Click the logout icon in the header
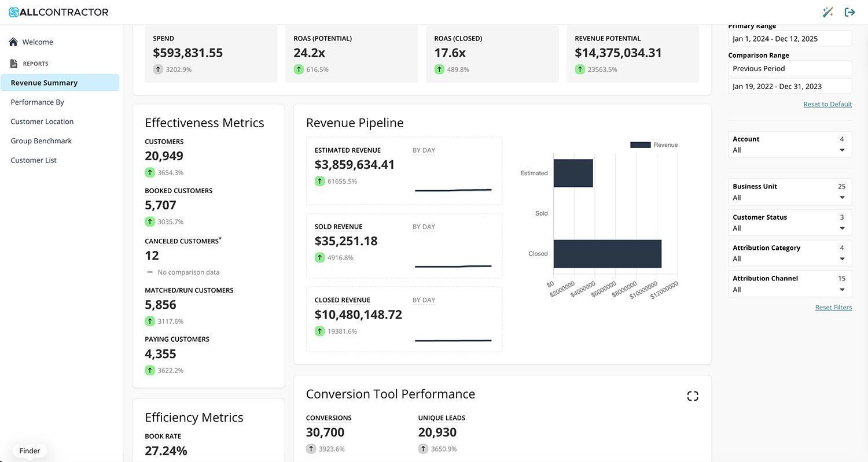868x462 pixels. [849, 12]
